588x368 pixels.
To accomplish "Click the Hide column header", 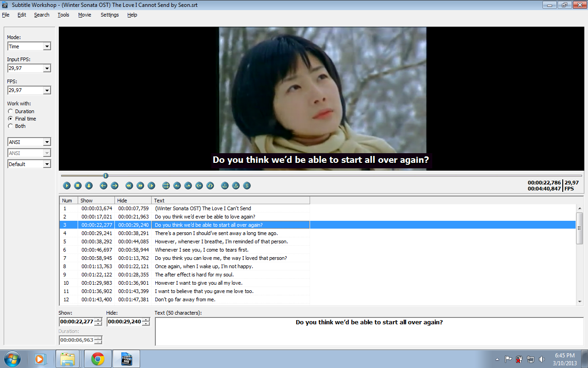I will pyautogui.click(x=133, y=201).
